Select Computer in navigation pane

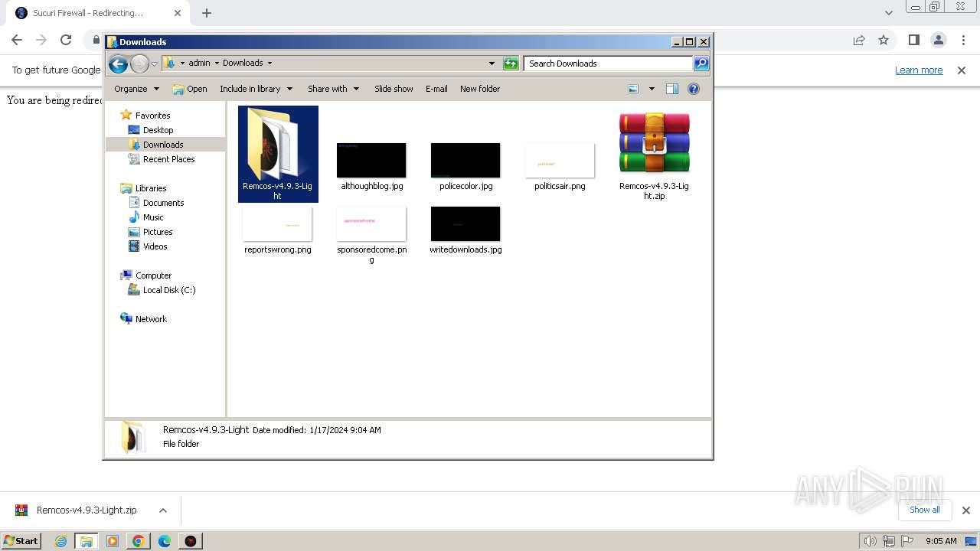click(153, 275)
